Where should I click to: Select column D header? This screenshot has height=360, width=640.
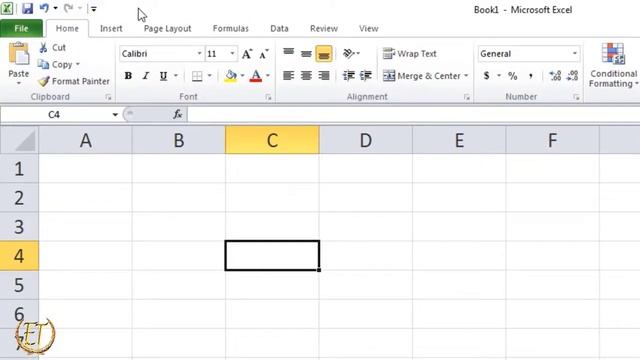[366, 140]
